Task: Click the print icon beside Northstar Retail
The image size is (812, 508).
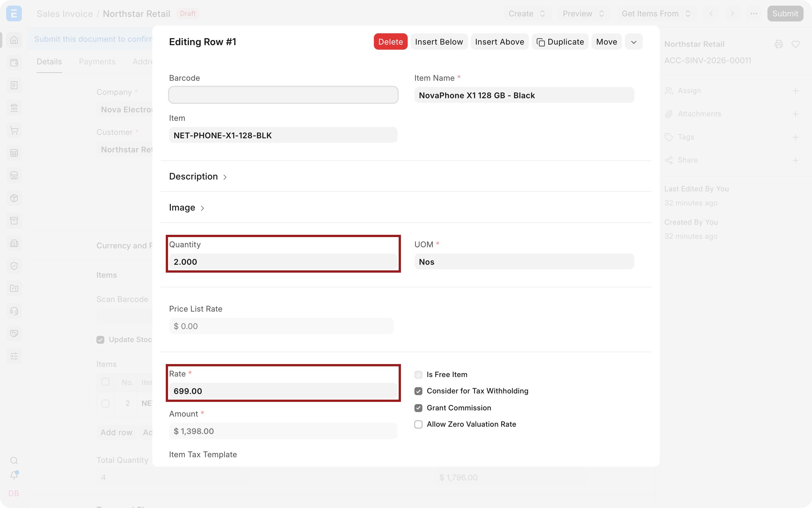Action: coord(778,44)
